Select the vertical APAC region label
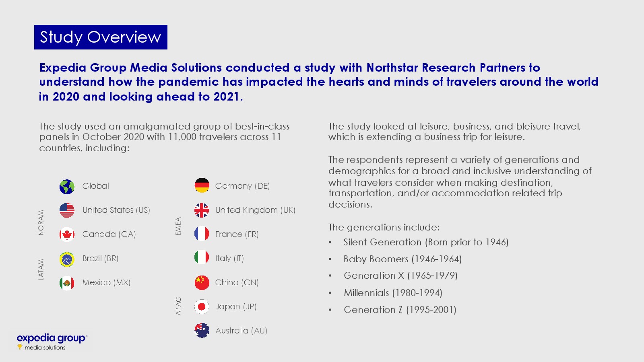 [178, 306]
